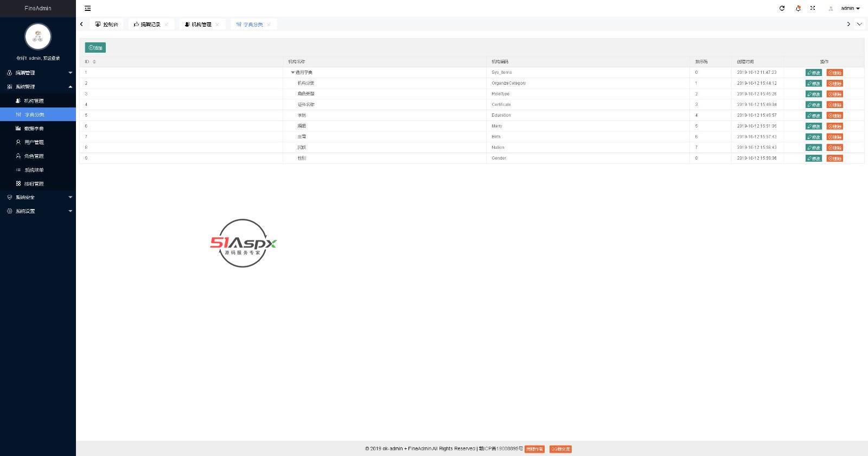The width and height of the screenshot is (868, 456).
Task: Delete the Certificate row
Action: click(x=835, y=105)
